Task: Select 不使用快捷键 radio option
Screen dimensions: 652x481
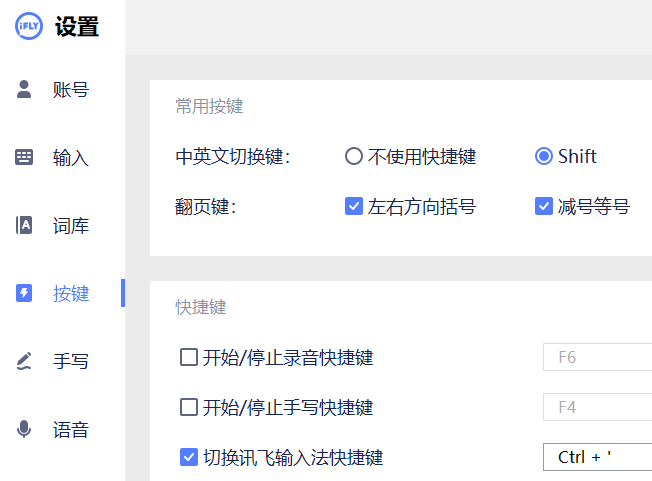Action: coord(353,156)
